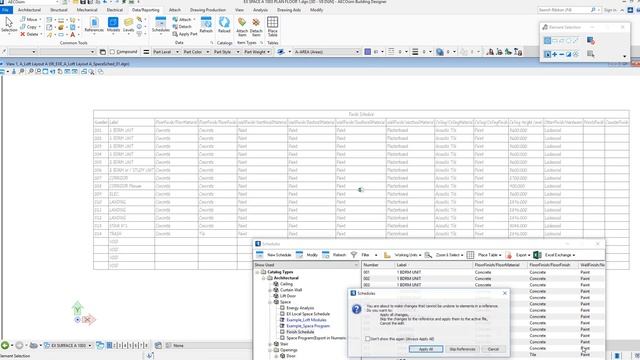The width and height of the screenshot is (640, 360).
Task: Select Energy Analysis in tree
Action: click(x=300, y=308)
